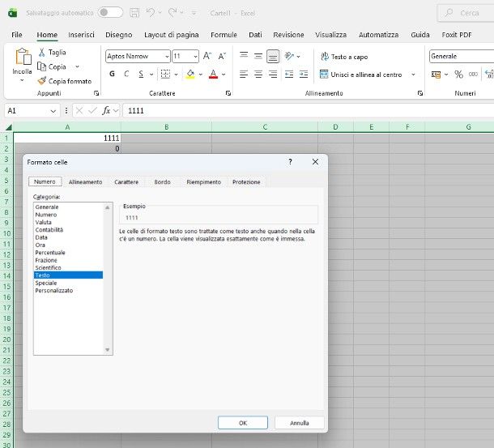Open the Allineamento tab in dialog
The image size is (494, 448).
click(85, 182)
